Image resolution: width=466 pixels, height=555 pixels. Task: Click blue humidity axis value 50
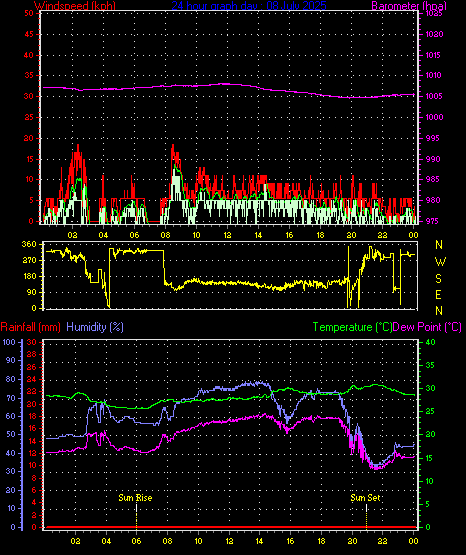pos(11,434)
